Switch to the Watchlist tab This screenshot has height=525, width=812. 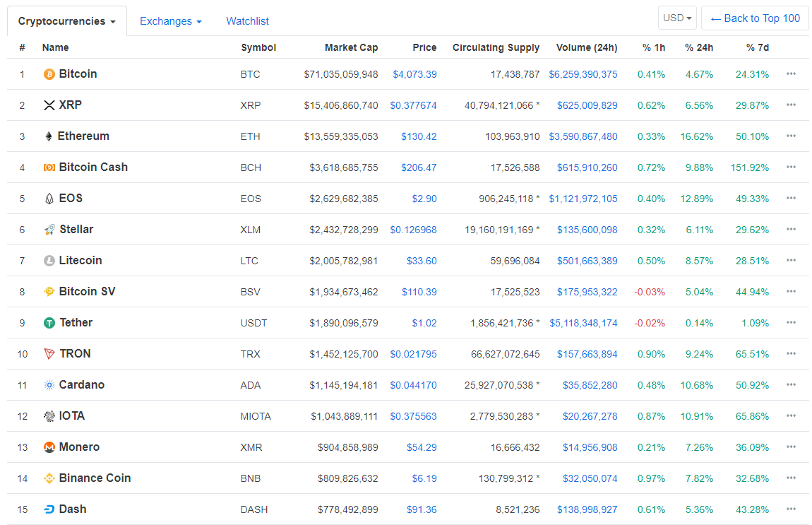click(247, 21)
